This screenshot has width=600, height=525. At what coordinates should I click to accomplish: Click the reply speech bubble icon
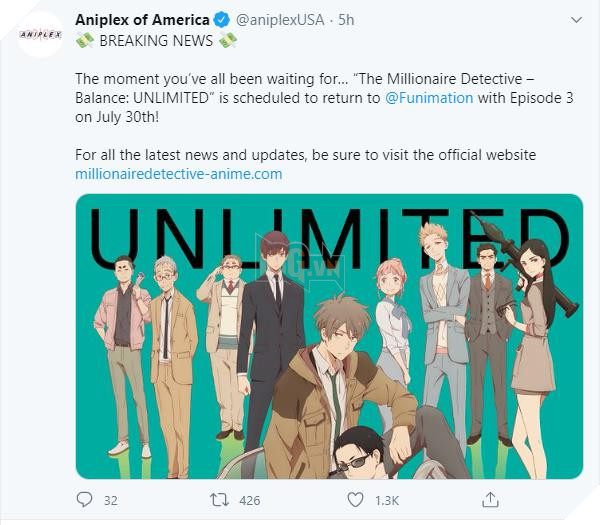(84, 500)
